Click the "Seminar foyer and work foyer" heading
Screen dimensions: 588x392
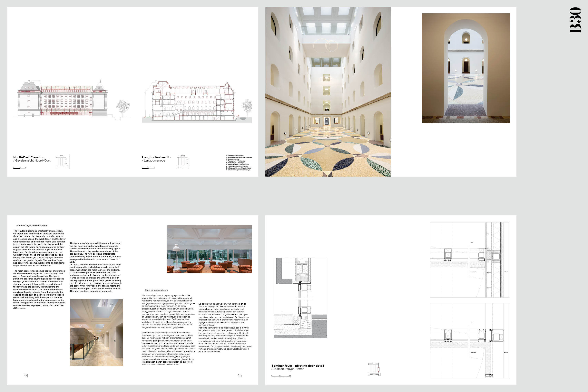coord(32,226)
